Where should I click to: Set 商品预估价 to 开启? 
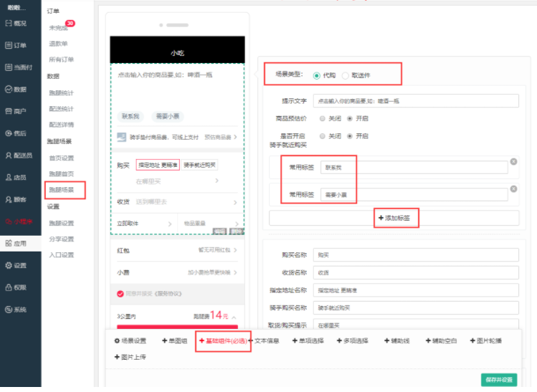click(x=350, y=118)
